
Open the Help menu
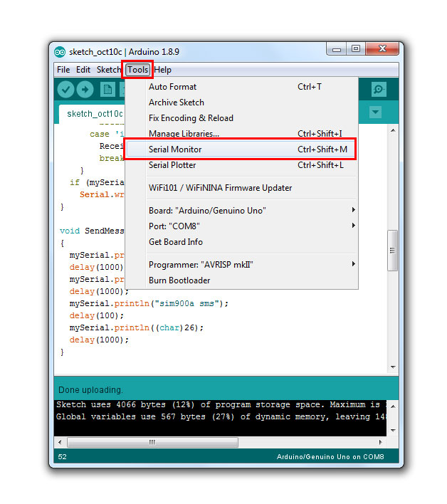point(162,70)
